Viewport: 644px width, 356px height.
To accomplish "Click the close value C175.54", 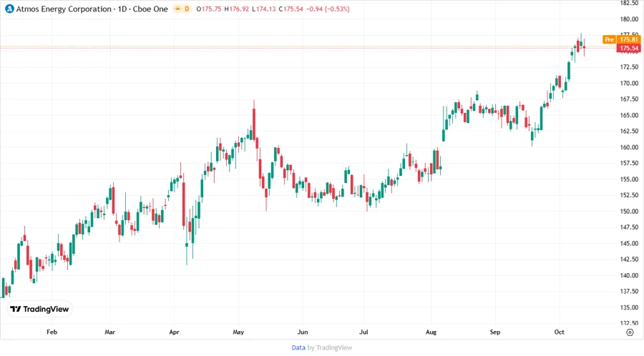I will click(291, 9).
